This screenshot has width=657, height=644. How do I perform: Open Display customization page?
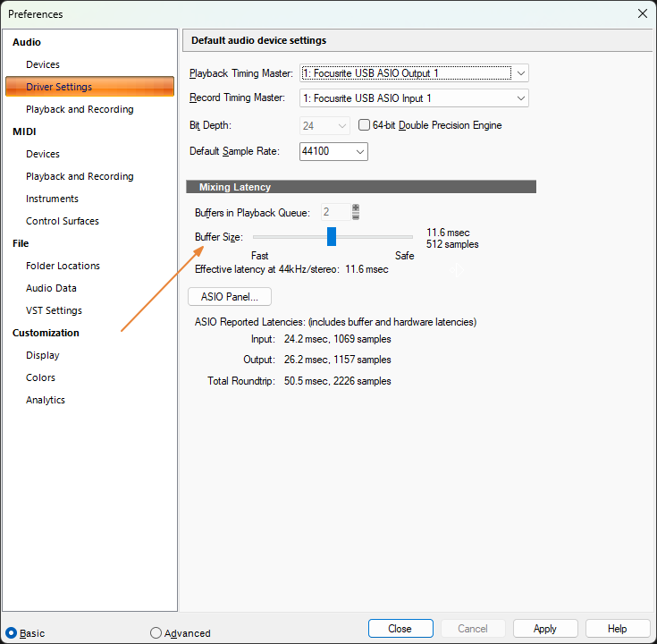click(x=43, y=356)
